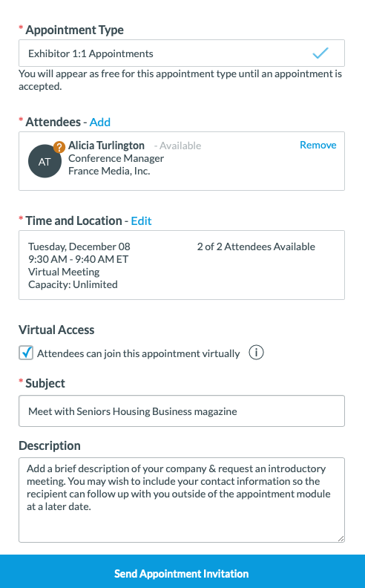Click the AT avatar circle
Screen dimensions: 365x588
(45, 162)
